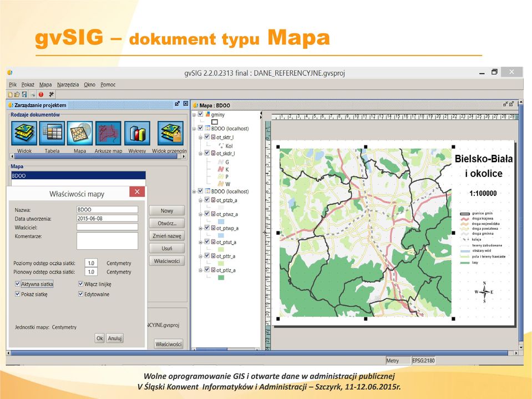Toggle Pokaż siatkę checkbox

tap(17, 294)
